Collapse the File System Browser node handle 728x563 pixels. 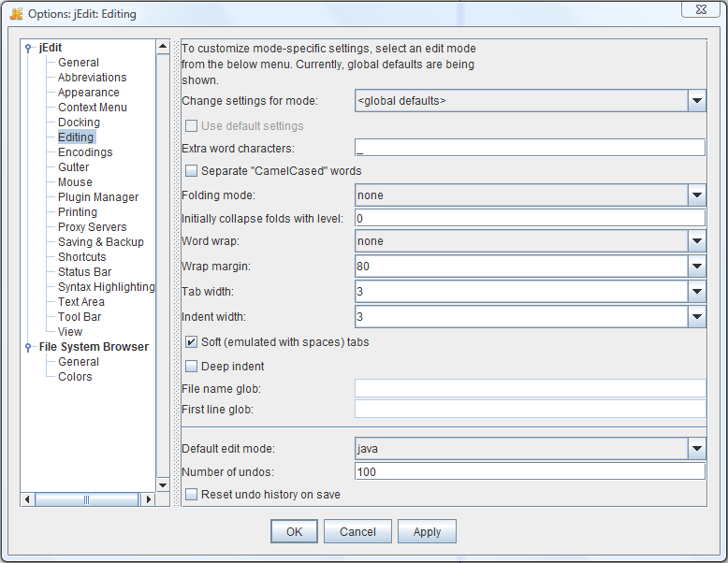click(28, 347)
